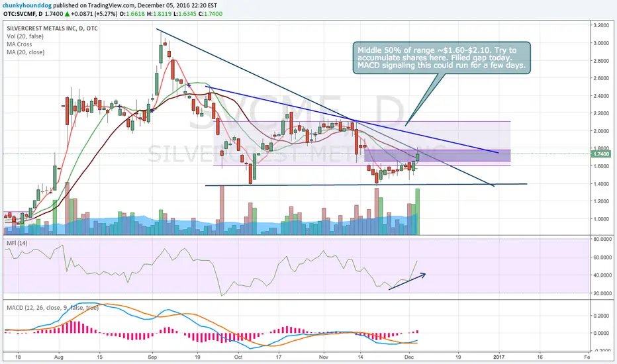
Task: Click the 1.0000 price axis label
Action: pos(600,219)
